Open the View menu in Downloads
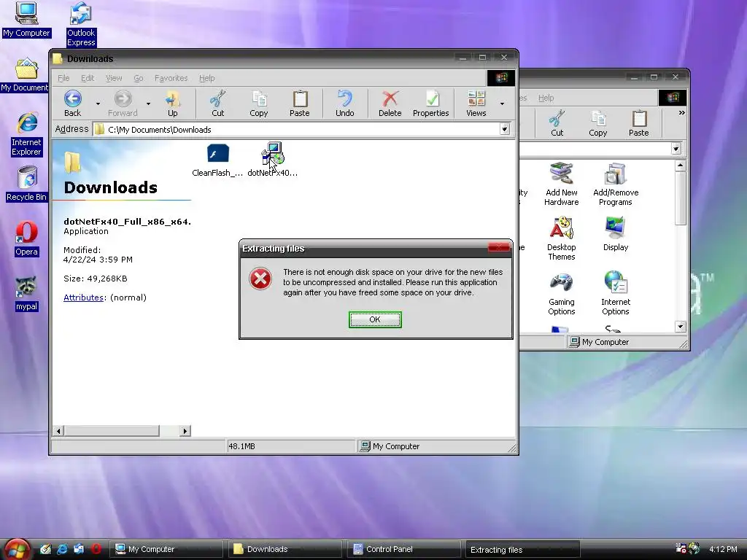The width and height of the screenshot is (747, 560). (113, 78)
